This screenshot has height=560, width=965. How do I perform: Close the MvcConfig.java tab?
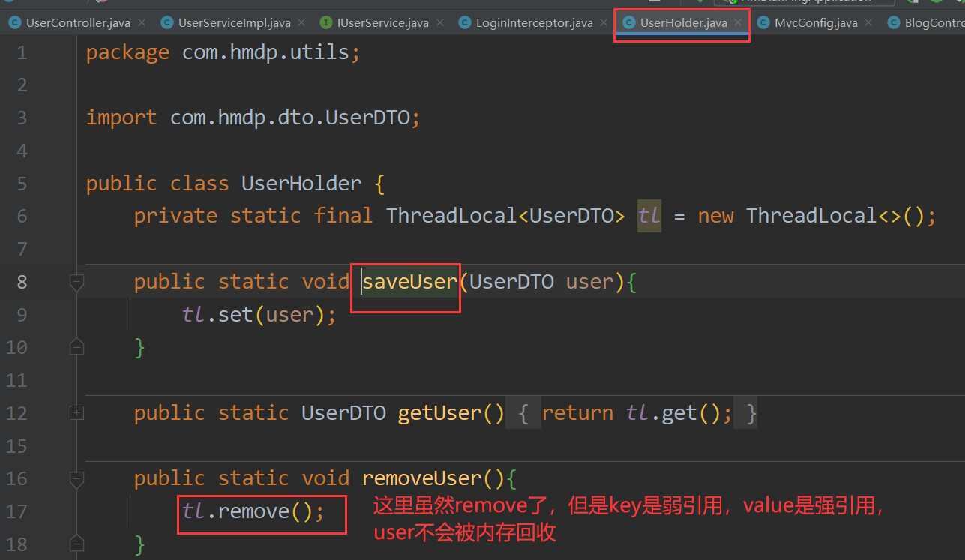[x=868, y=23]
